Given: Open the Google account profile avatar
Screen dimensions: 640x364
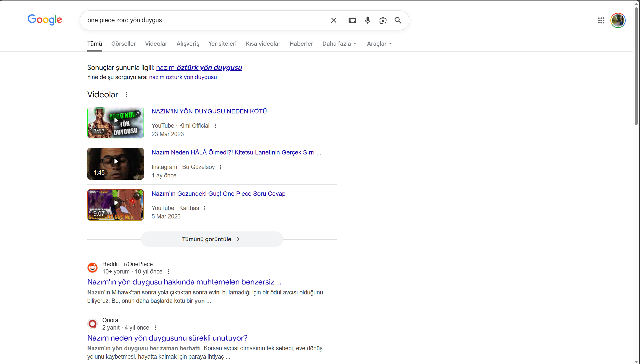Looking at the screenshot, I should click(618, 20).
